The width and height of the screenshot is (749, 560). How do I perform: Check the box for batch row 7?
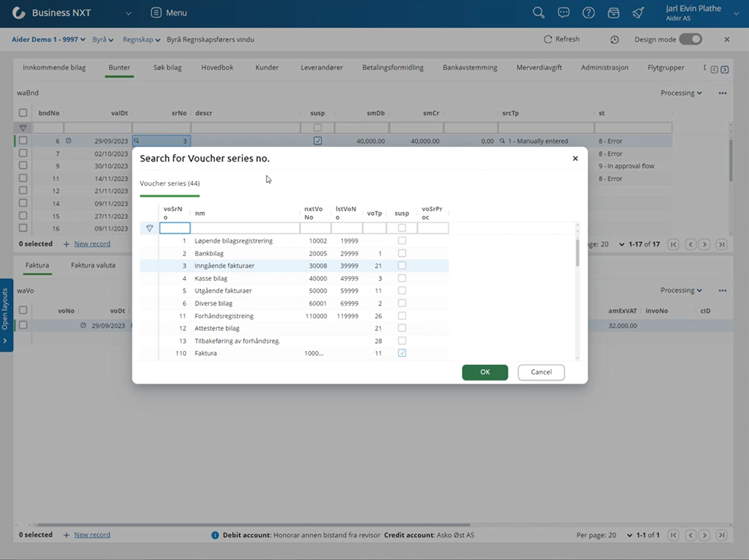tap(23, 154)
